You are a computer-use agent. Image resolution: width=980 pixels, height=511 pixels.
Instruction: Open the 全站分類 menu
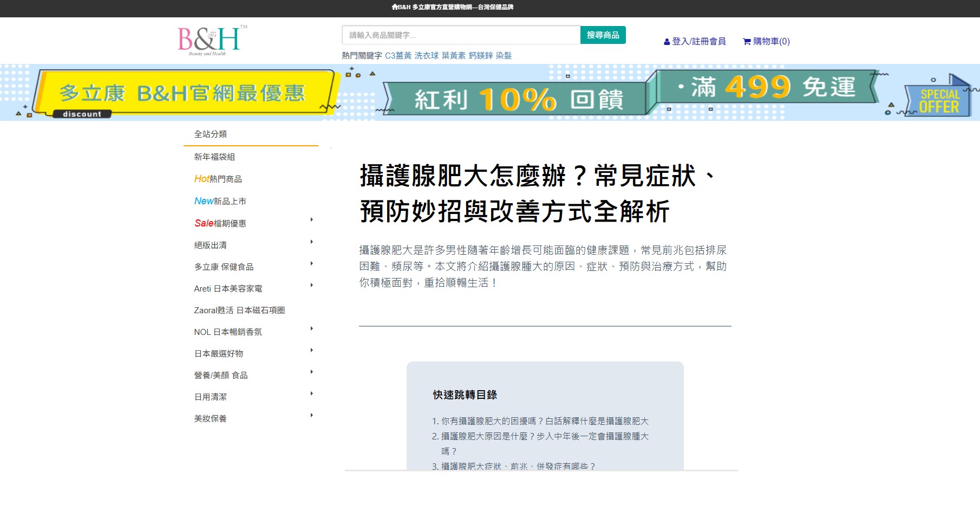[x=211, y=134]
